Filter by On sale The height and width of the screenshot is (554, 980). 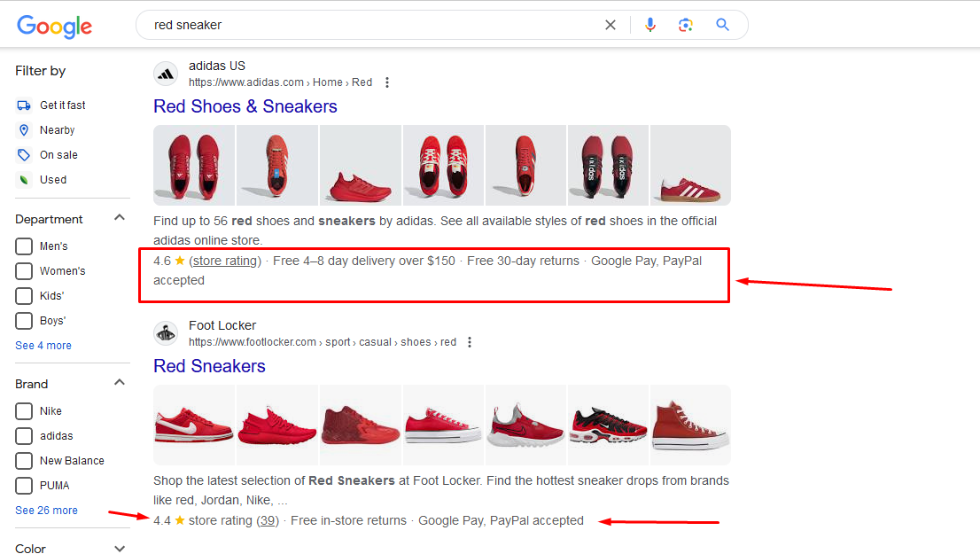pyautogui.click(x=58, y=155)
